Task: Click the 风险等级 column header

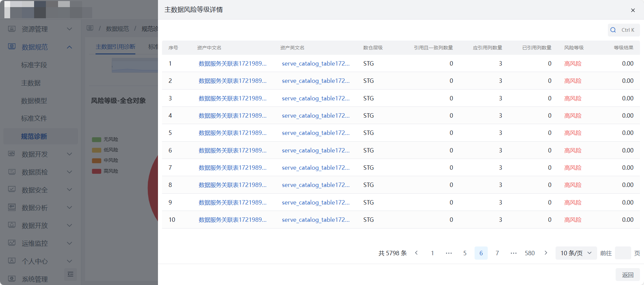Action: [574, 48]
